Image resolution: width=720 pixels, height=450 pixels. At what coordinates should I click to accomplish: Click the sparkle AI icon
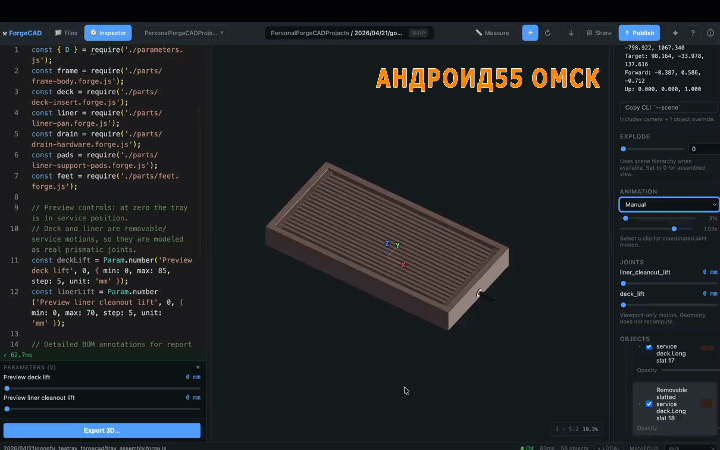(x=675, y=33)
